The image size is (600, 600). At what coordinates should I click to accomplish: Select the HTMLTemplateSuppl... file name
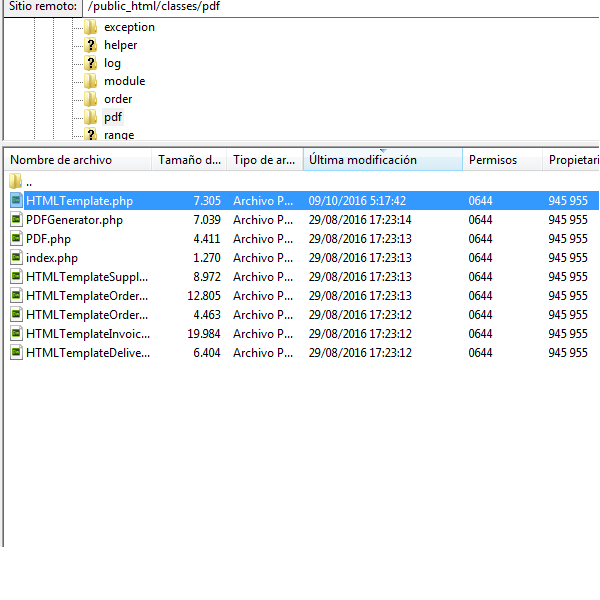coord(87,277)
